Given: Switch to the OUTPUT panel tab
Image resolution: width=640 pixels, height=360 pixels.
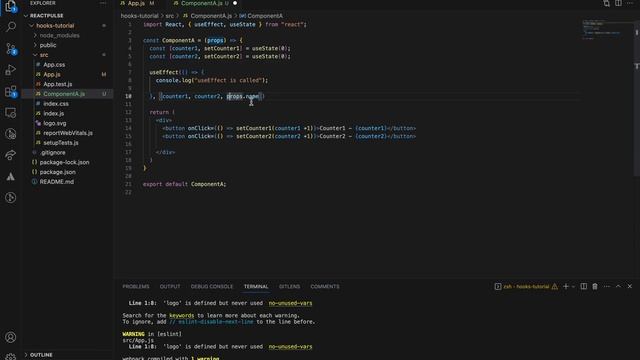Looking at the screenshot, I should pos(170,287).
